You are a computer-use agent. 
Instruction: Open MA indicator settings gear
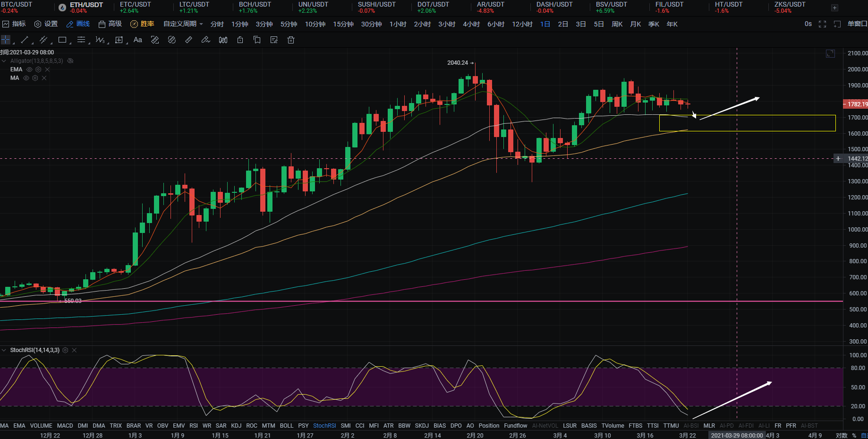[35, 78]
